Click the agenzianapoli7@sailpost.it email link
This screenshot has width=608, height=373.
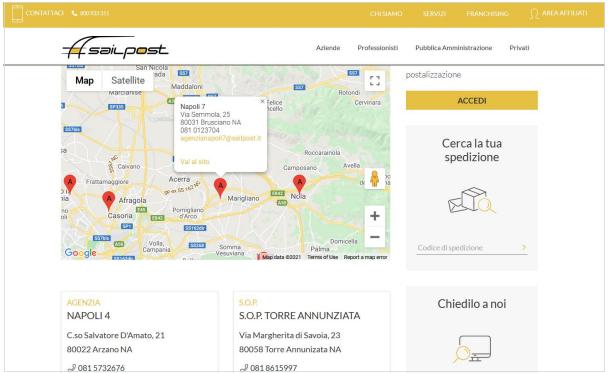221,138
